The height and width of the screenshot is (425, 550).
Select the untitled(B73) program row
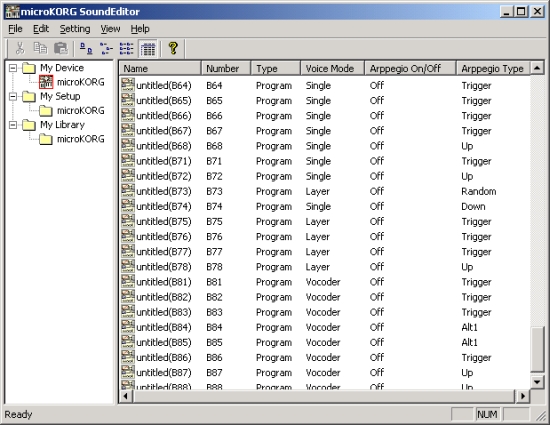point(325,191)
